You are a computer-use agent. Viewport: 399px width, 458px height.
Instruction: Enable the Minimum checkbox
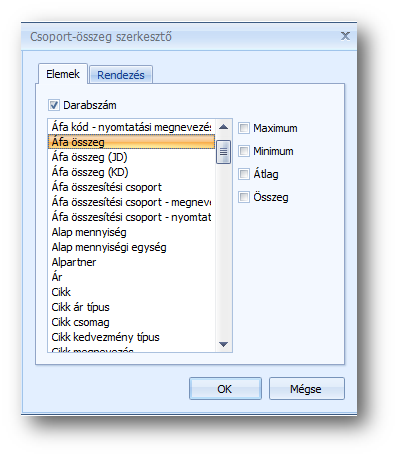tap(244, 151)
